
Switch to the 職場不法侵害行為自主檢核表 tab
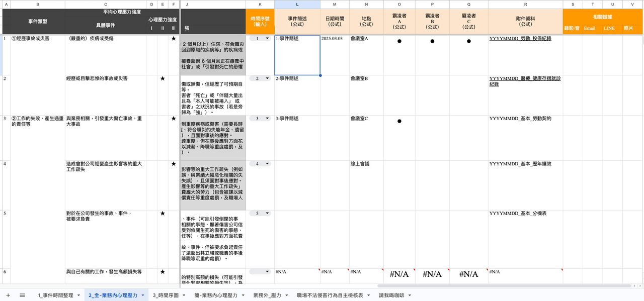point(330,295)
